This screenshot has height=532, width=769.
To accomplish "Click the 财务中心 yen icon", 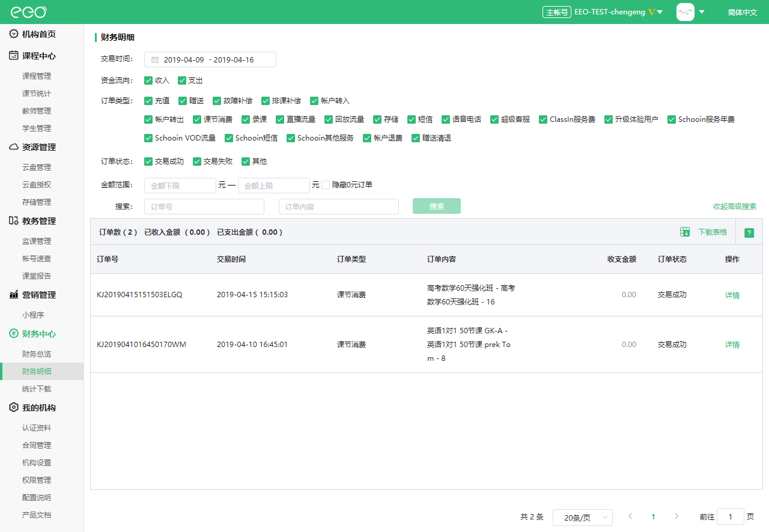I will 14,334.
